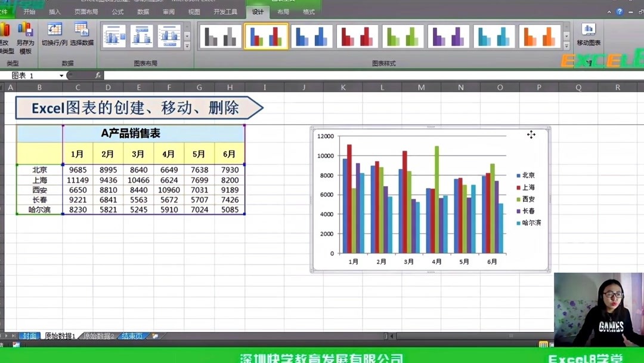Screen dimensions: 644x363
Task: Click the Help question mark icon
Action: (618, 11)
